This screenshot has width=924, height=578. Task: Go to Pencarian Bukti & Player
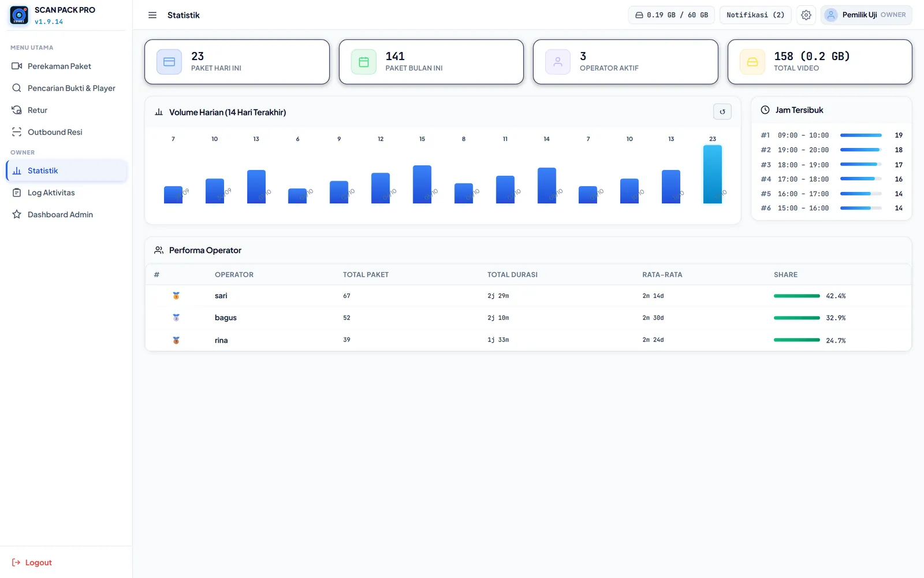click(66, 88)
